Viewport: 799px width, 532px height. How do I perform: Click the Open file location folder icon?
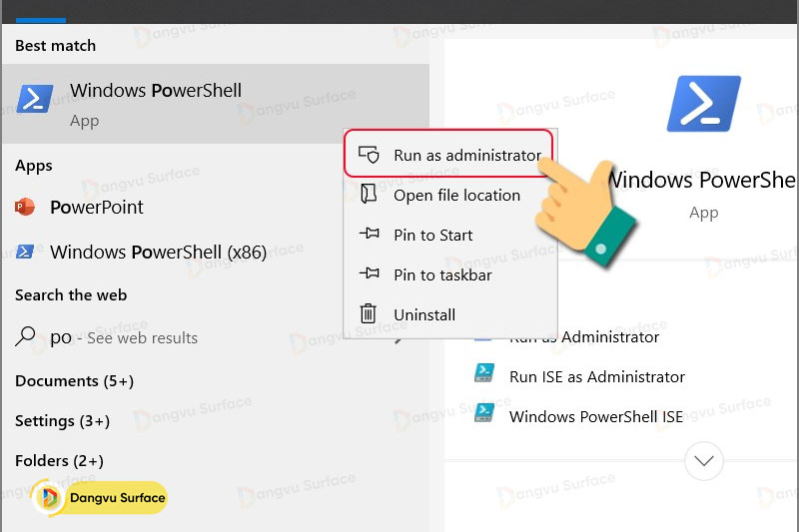(369, 195)
